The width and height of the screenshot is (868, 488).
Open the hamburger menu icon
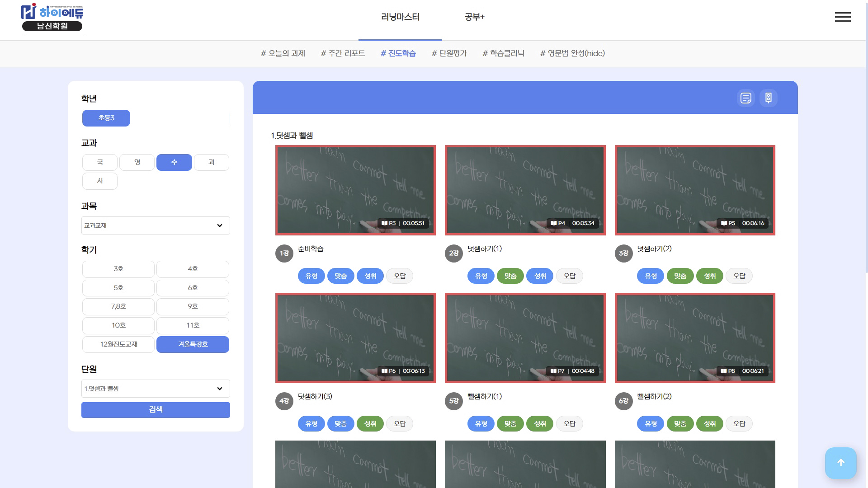(x=843, y=17)
